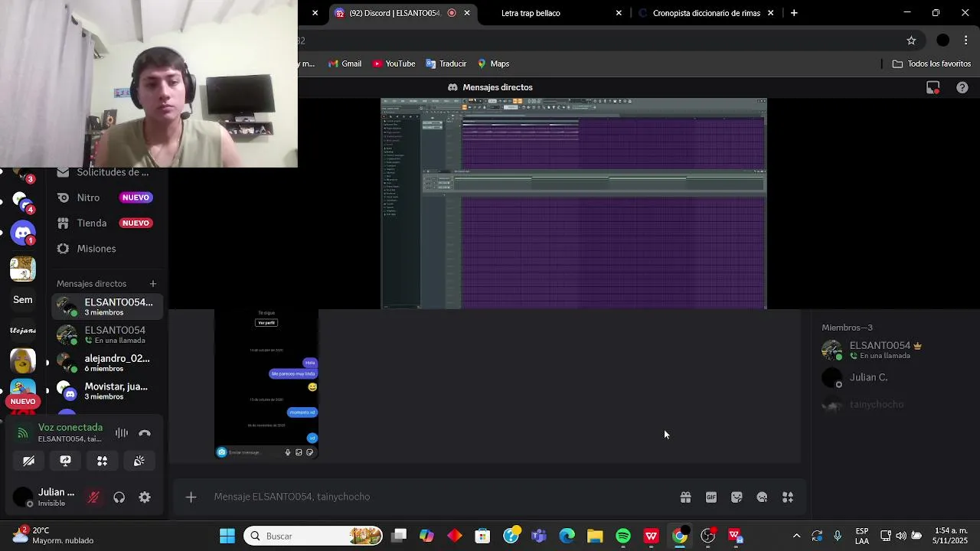Viewport: 980px width, 551px height.
Task: View tainychocho member profile
Action: click(x=873, y=404)
